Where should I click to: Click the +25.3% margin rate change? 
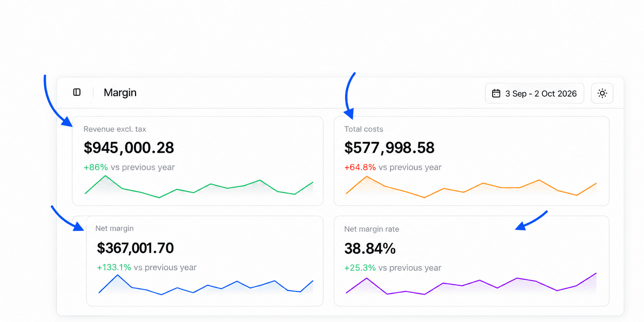360,268
